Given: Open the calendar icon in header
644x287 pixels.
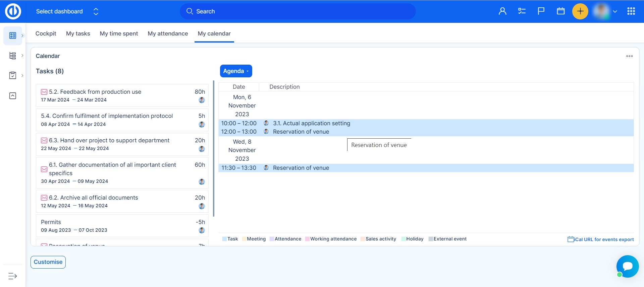Looking at the screenshot, I should tap(560, 11).
